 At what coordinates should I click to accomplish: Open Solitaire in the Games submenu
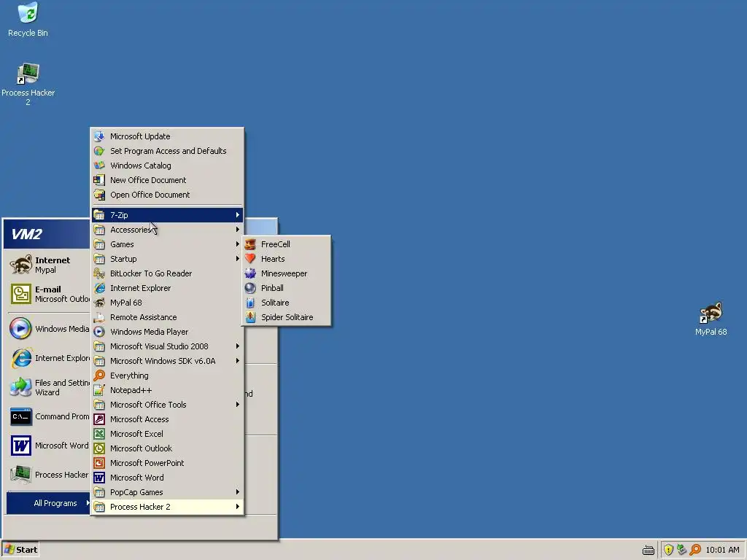pos(286,303)
